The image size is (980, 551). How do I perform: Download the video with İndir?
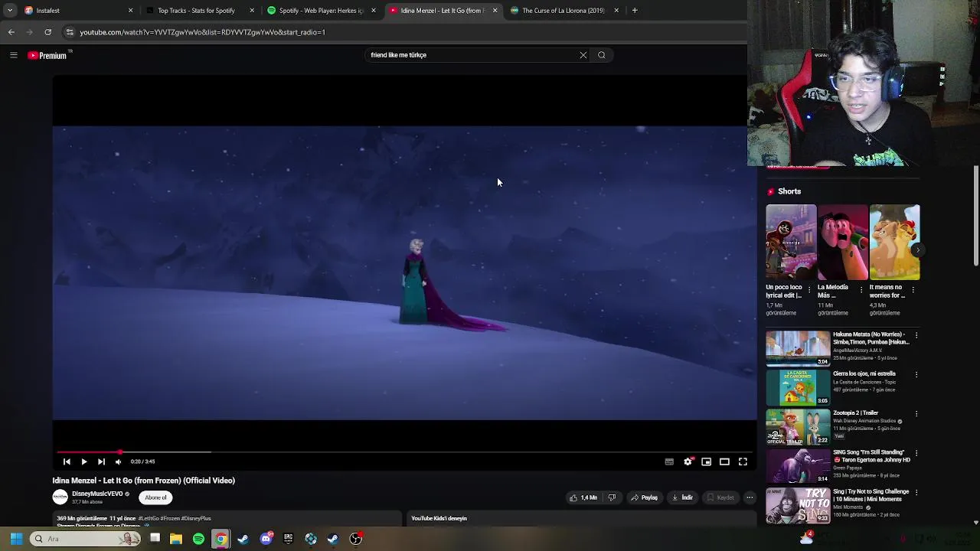point(682,497)
